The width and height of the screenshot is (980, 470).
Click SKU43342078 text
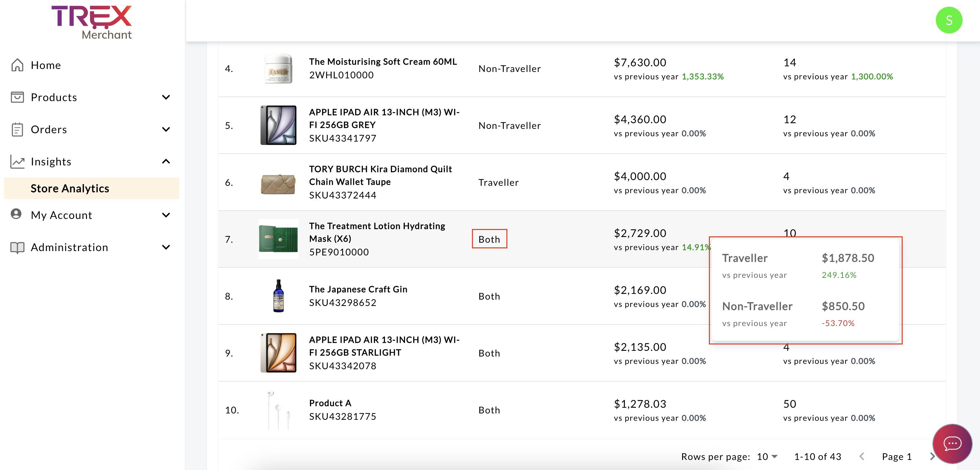(x=342, y=366)
